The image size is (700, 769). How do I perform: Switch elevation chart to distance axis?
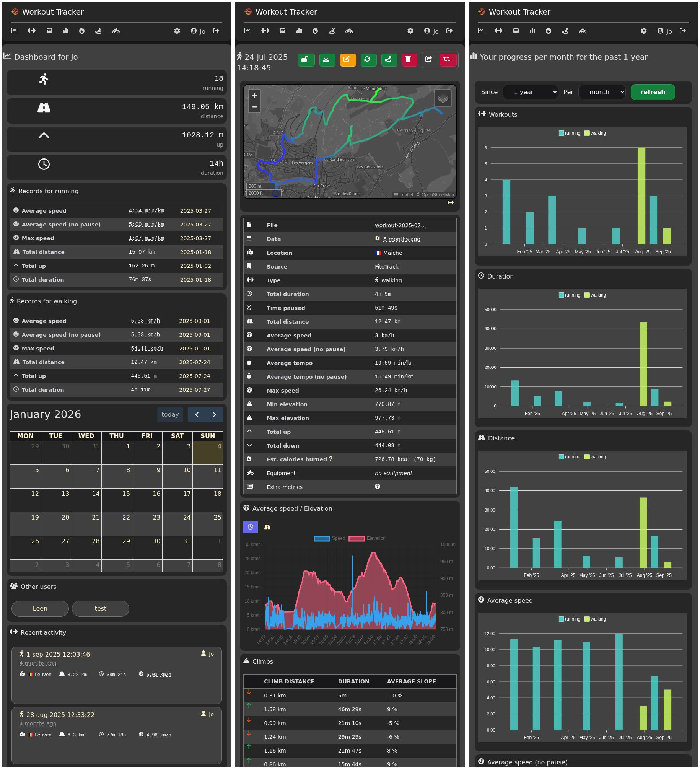(267, 527)
